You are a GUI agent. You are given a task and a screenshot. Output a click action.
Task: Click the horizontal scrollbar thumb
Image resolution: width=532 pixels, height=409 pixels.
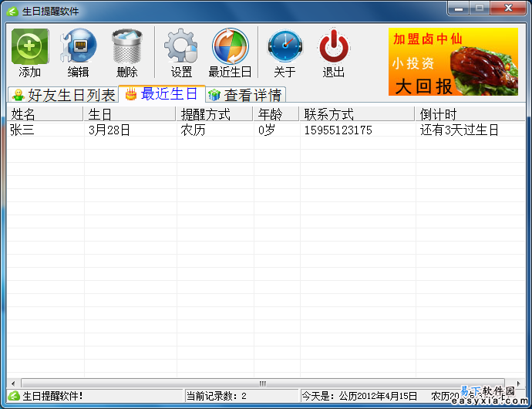pos(263,384)
